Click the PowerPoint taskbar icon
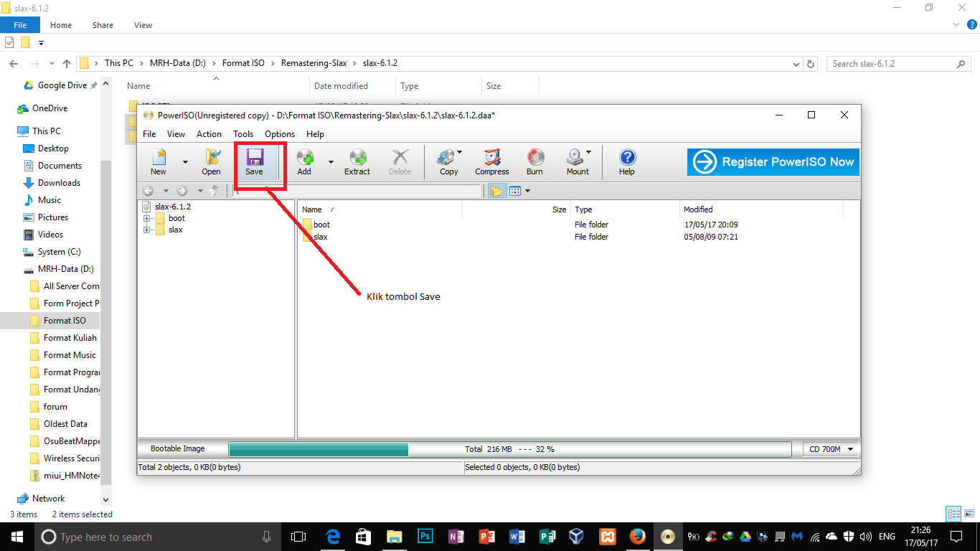 [486, 537]
